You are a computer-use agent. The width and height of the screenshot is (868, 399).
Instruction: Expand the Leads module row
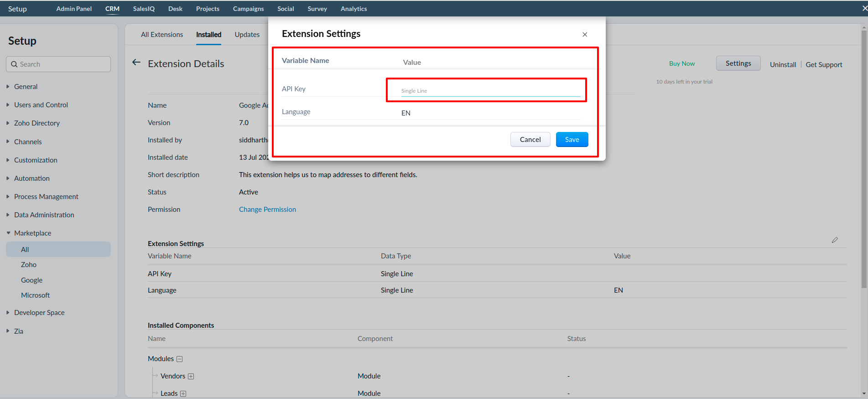click(183, 394)
